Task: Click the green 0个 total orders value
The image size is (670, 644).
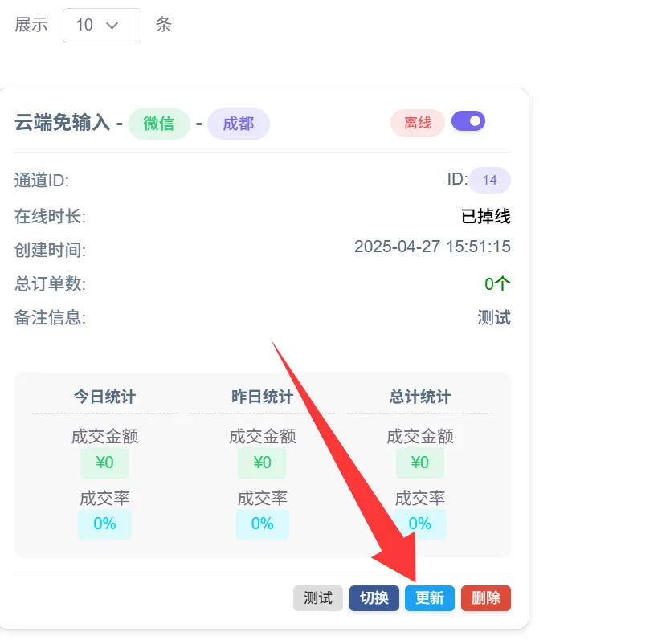Action: [497, 283]
